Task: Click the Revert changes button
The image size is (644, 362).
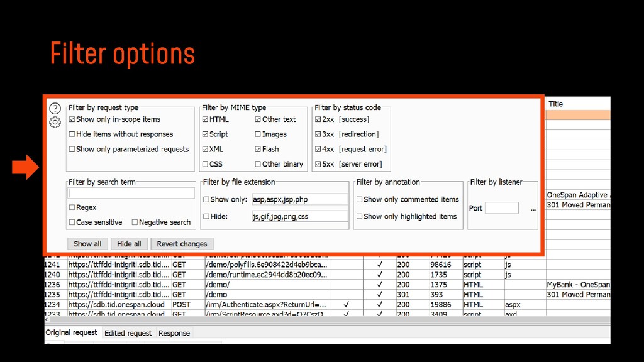Action: pyautogui.click(x=182, y=244)
